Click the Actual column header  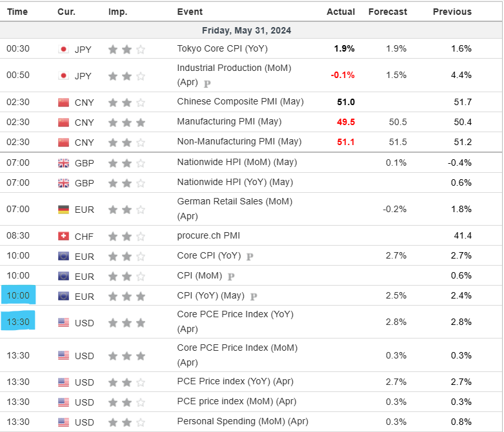coord(341,12)
